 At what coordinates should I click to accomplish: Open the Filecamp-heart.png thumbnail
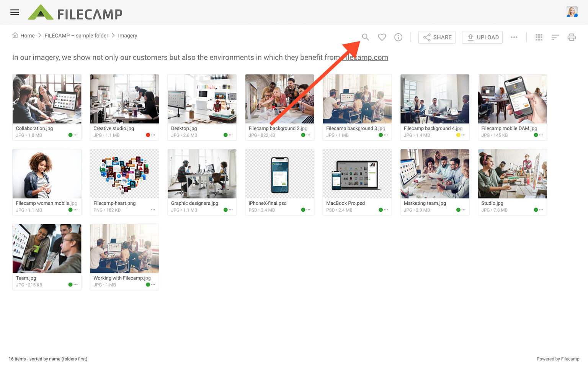click(x=124, y=174)
